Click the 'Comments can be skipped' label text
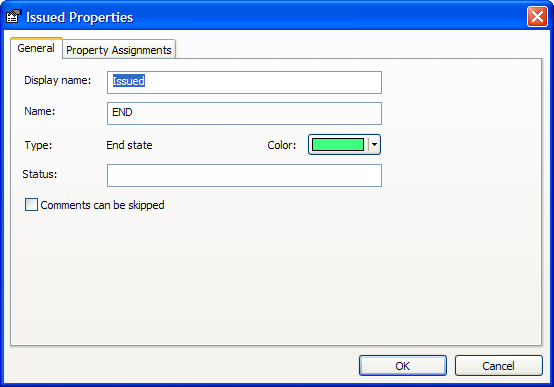This screenshot has width=554, height=387. click(102, 205)
